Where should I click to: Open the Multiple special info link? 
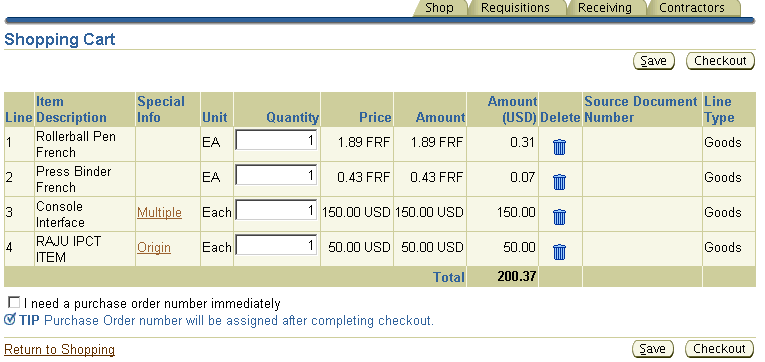[159, 213]
